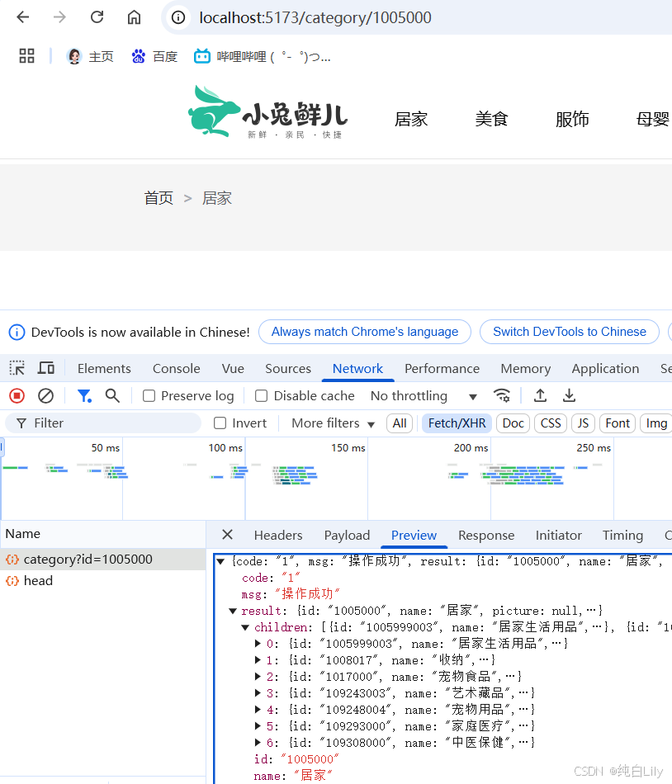Enable Disable cache
This screenshot has width=672, height=784.
coord(261,395)
